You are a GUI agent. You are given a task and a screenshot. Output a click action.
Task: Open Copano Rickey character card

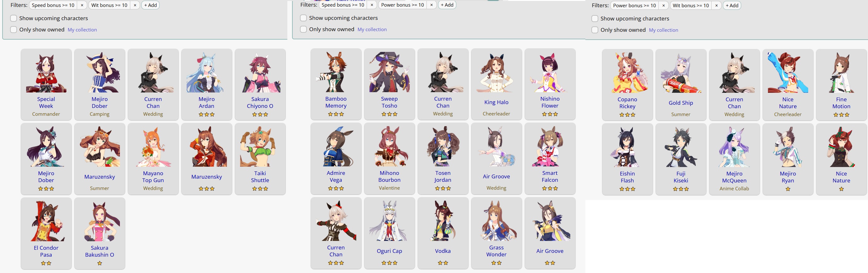(x=628, y=85)
